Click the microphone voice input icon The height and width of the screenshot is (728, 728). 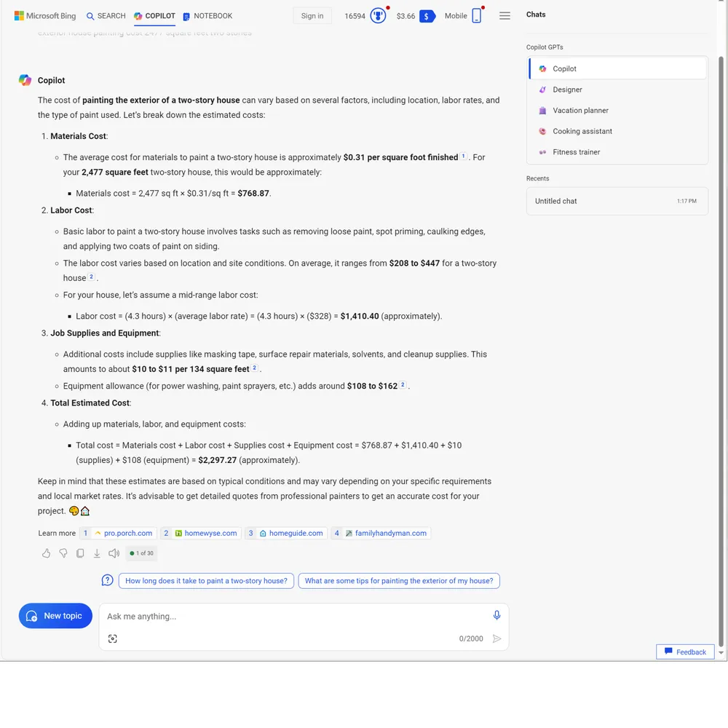496,615
